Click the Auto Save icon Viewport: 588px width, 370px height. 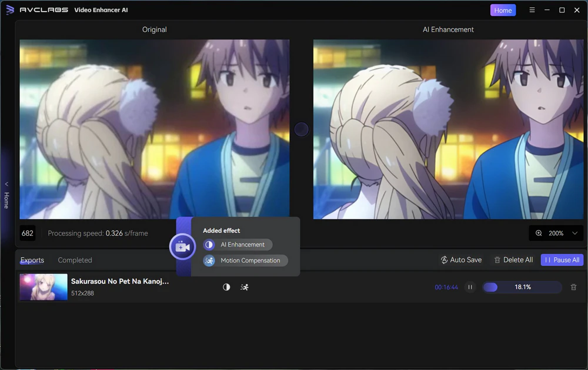pyautogui.click(x=445, y=259)
